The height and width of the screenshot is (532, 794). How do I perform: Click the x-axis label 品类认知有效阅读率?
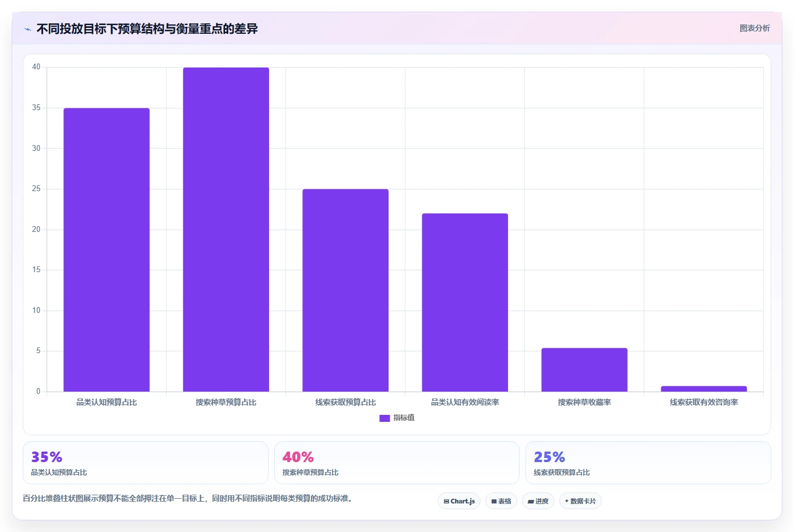click(465, 402)
